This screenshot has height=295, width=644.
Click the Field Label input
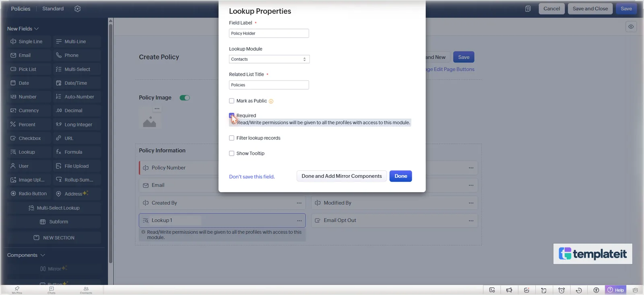[x=269, y=33]
